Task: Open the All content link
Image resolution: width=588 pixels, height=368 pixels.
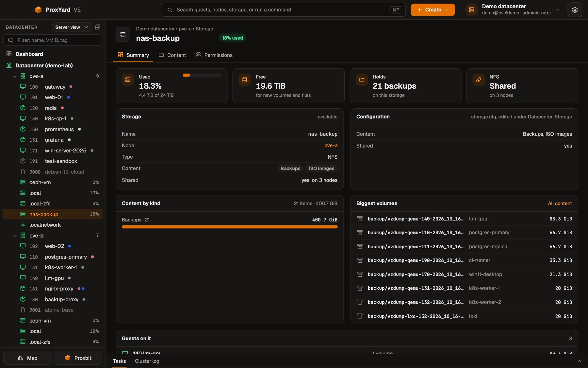Action: tap(560, 203)
